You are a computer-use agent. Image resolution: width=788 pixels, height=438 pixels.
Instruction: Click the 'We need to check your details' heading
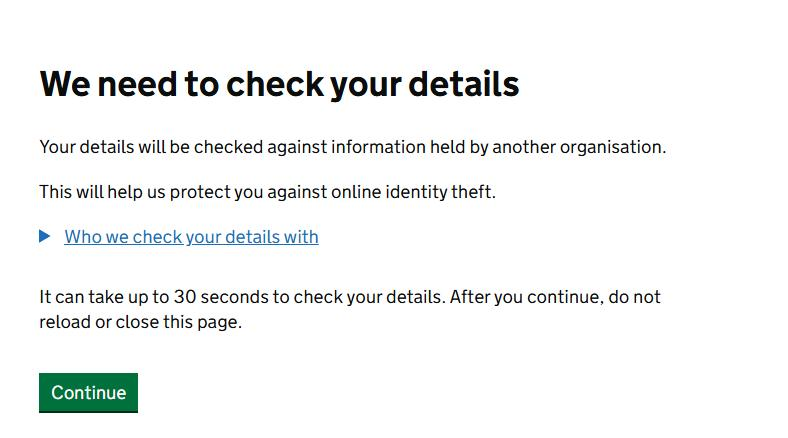[279, 84]
